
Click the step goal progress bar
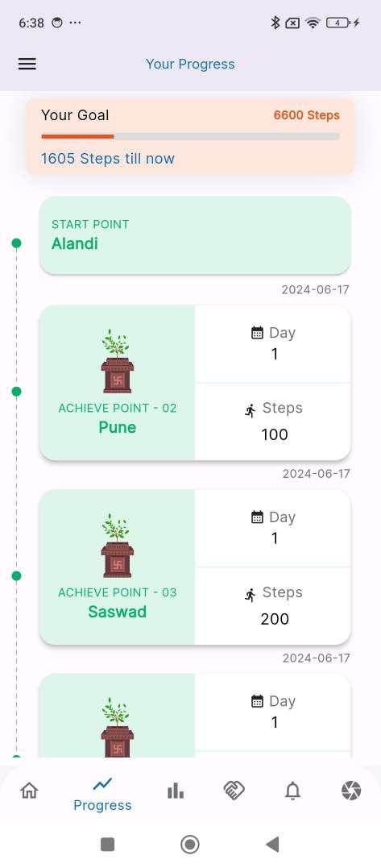coord(190,136)
